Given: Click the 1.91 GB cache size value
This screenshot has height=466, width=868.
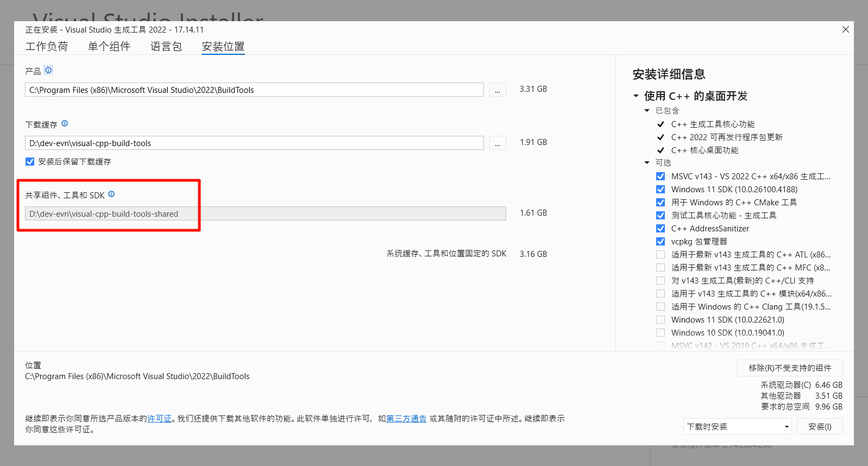Looking at the screenshot, I should (533, 142).
